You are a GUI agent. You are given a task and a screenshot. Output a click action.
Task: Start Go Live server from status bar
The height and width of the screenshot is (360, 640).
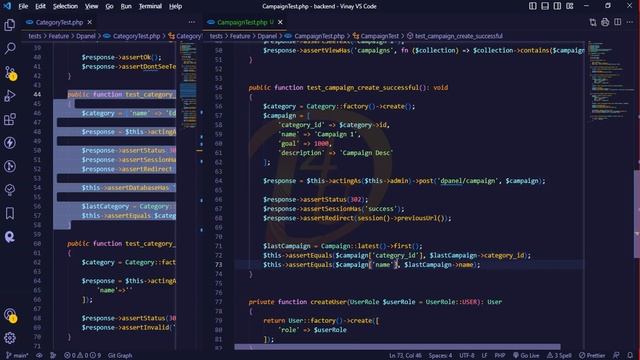(x=526, y=356)
